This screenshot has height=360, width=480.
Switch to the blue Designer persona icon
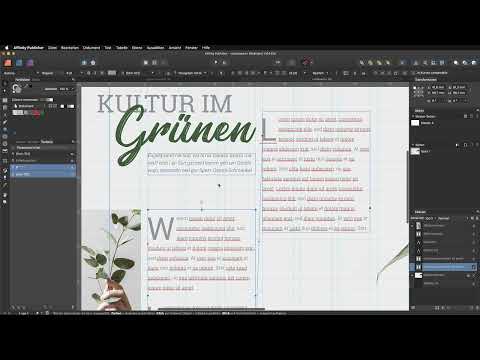point(19,63)
